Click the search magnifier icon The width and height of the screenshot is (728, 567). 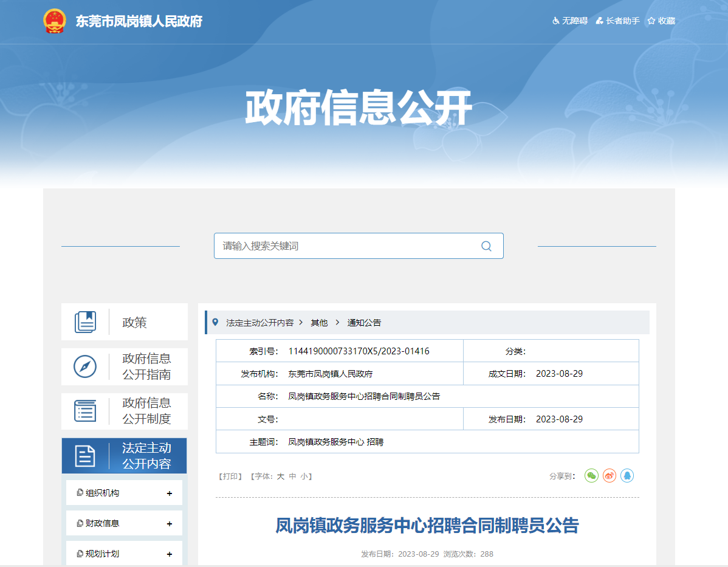486,246
